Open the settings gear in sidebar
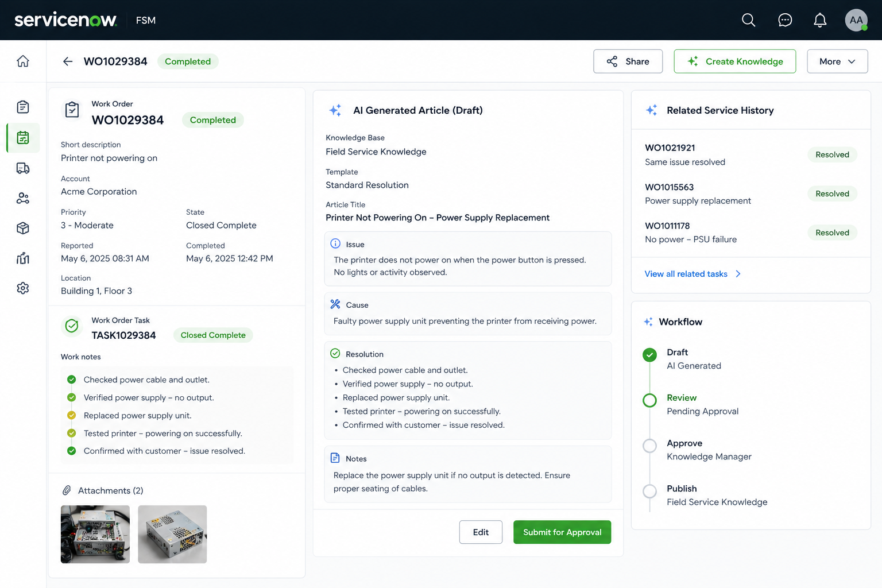882x588 pixels. tap(23, 288)
